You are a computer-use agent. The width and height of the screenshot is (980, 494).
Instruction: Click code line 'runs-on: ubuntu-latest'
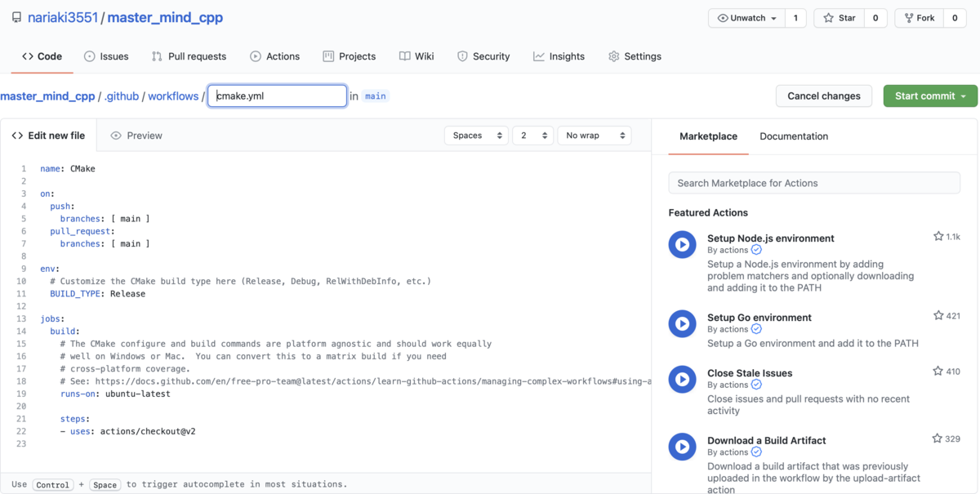(115, 394)
